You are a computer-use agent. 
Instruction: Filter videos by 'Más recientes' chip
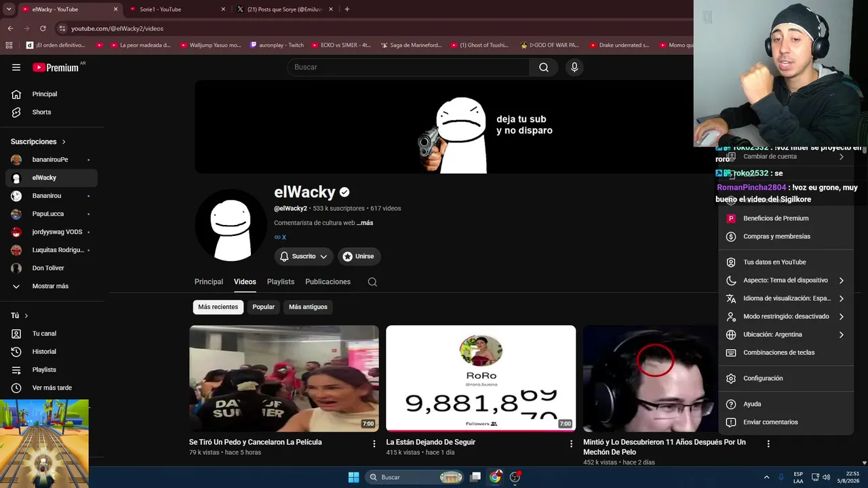pyautogui.click(x=218, y=307)
